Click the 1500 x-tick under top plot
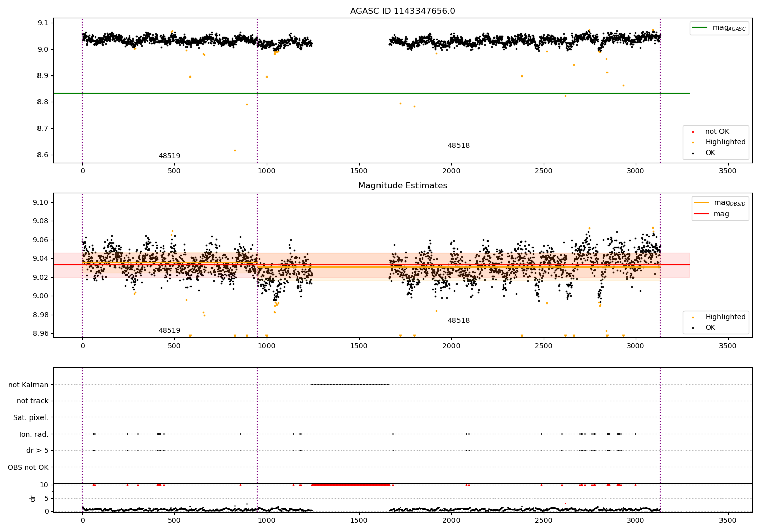Screen dimensions: 760x532 [359, 171]
